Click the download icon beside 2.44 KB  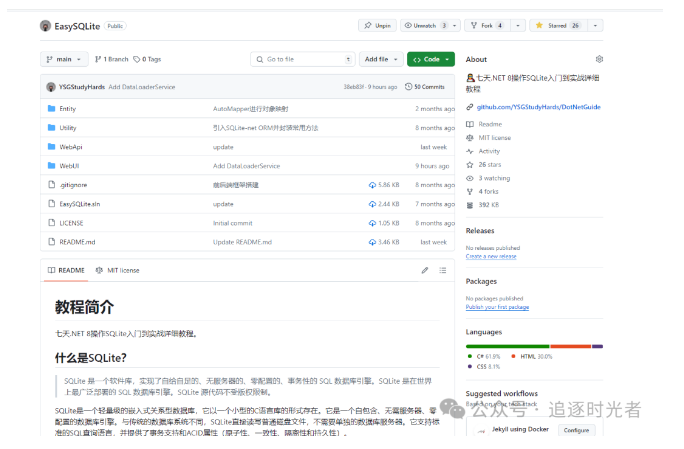(x=372, y=204)
